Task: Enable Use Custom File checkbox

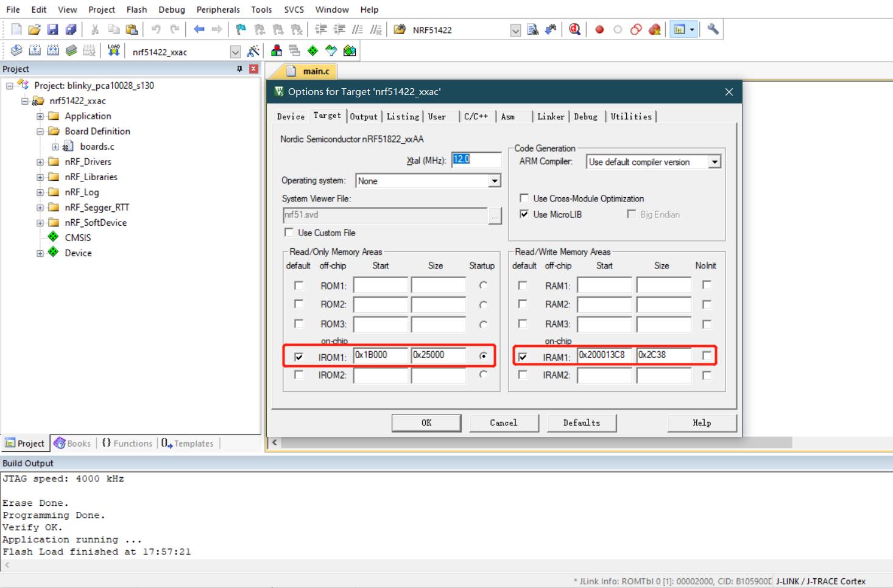Action: pyautogui.click(x=289, y=233)
